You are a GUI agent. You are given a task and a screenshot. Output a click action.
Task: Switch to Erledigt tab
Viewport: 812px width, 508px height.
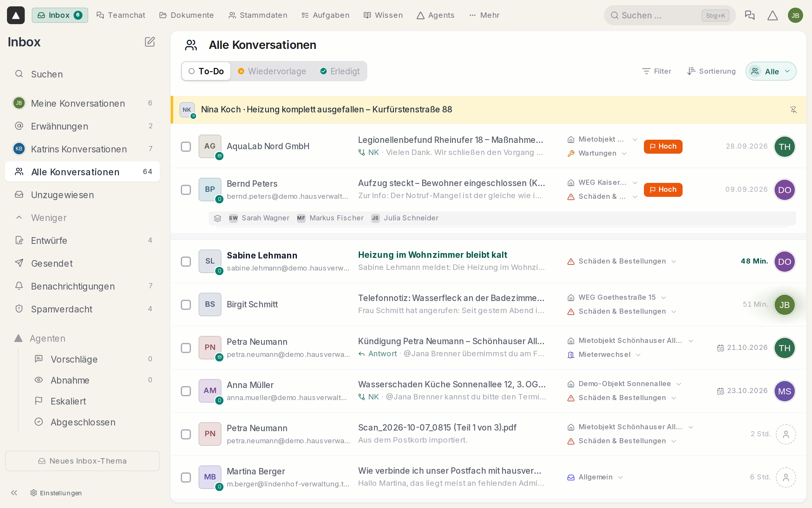340,71
